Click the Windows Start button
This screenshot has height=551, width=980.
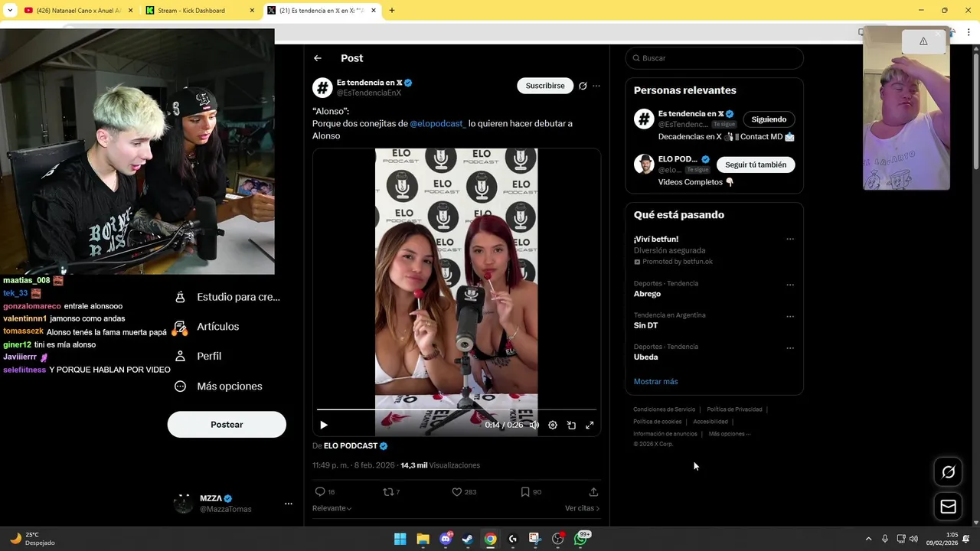click(x=400, y=539)
